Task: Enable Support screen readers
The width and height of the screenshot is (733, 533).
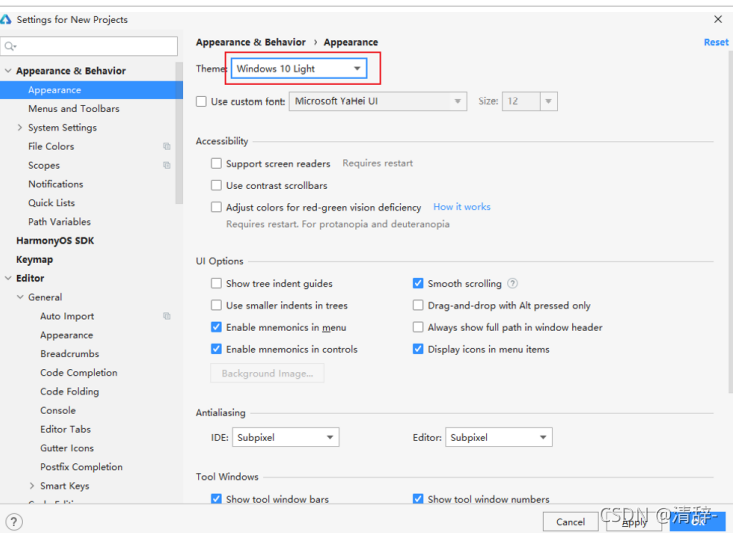Action: tap(216, 164)
